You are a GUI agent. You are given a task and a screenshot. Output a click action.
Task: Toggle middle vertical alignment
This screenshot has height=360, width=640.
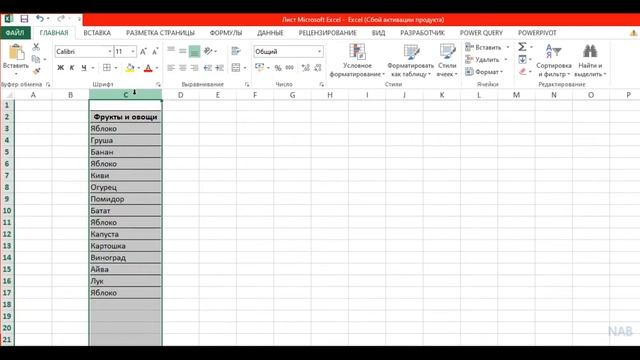click(x=182, y=51)
